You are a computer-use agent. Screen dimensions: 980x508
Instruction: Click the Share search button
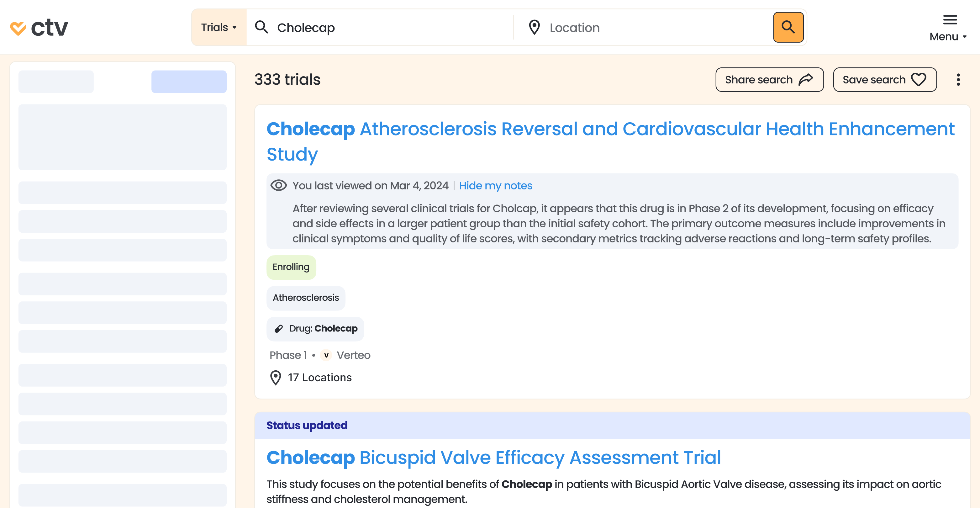[x=769, y=80]
